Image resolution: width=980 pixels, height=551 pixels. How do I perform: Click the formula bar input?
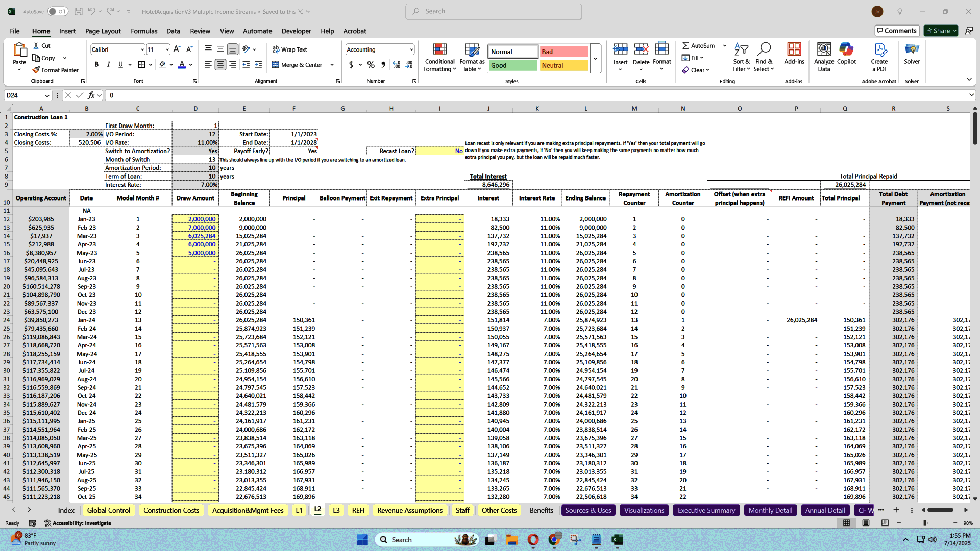536,95
